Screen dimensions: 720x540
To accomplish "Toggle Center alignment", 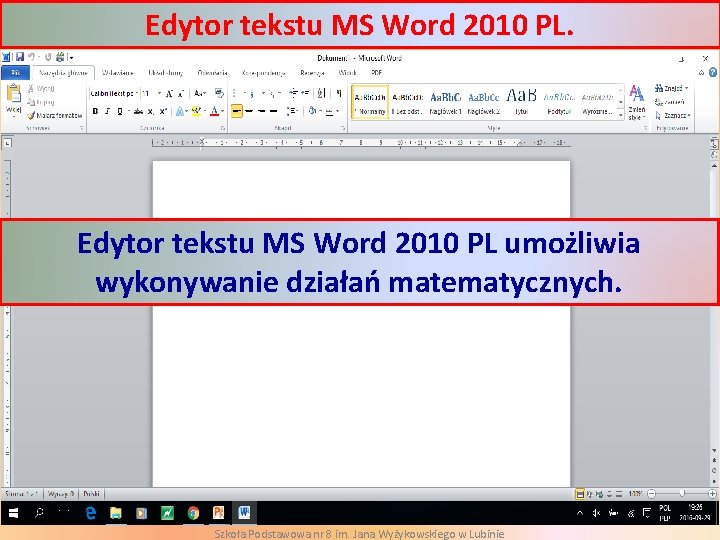I will 249,111.
